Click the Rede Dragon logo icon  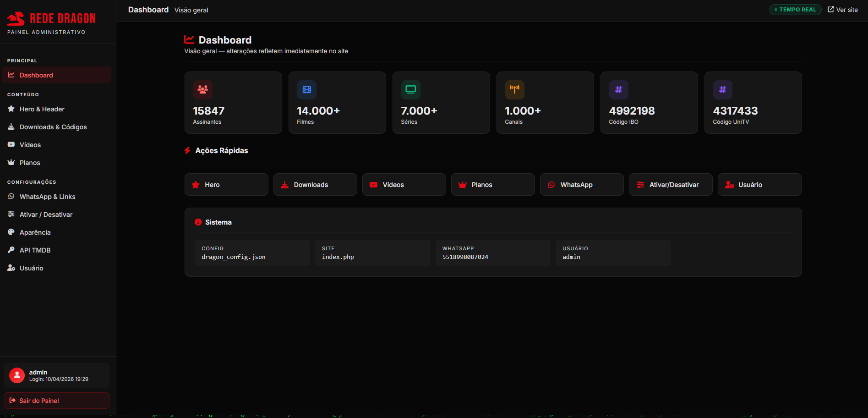(16, 18)
